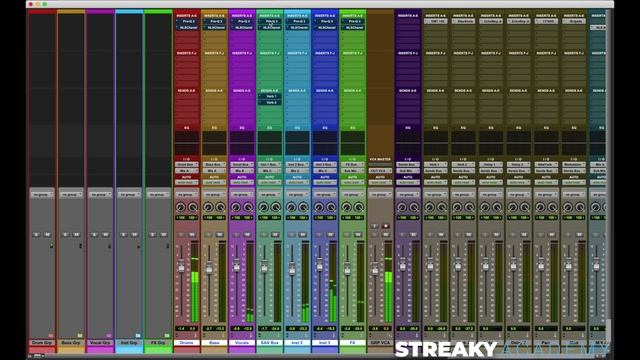This screenshot has width=640, height=360.
Task: Open NLSChannel insert on Drums
Action: pos(187,27)
